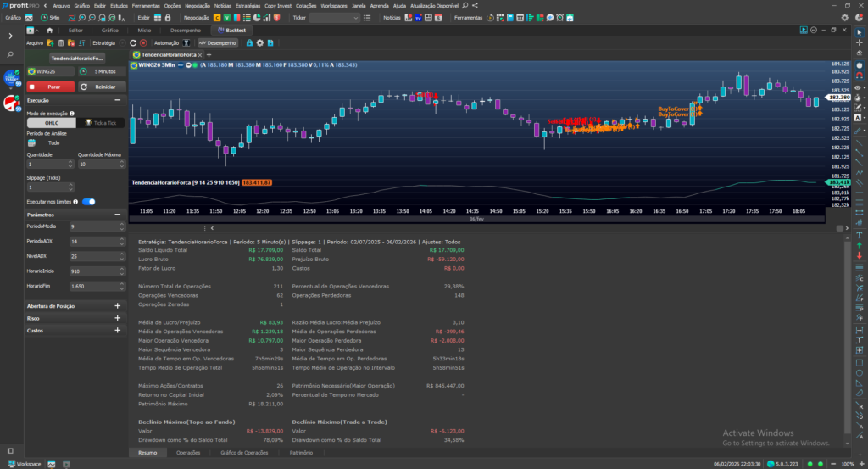The width and height of the screenshot is (868, 469).
Task: Switch to the Operações tab
Action: pyautogui.click(x=188, y=453)
